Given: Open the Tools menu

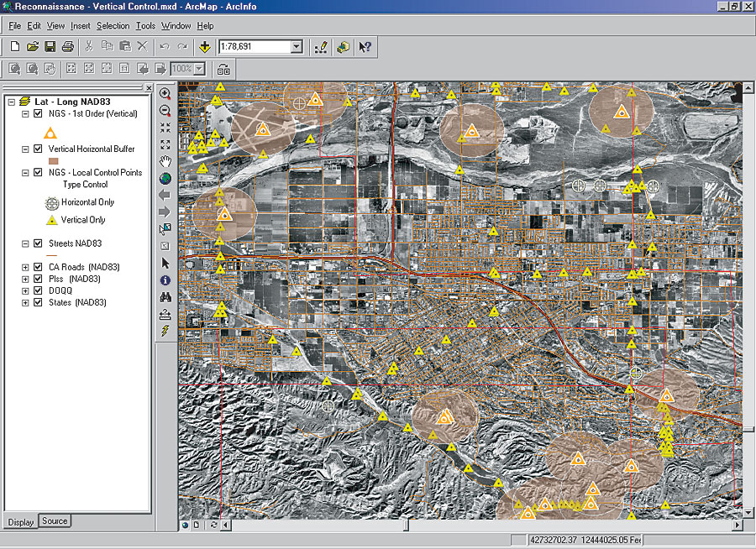Looking at the screenshot, I should click(145, 26).
